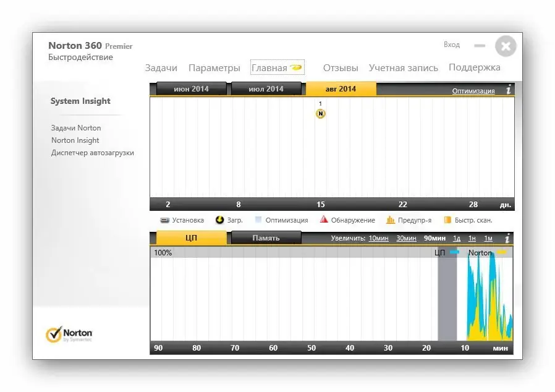Open the info icon on the CPU graph header

coord(507,238)
